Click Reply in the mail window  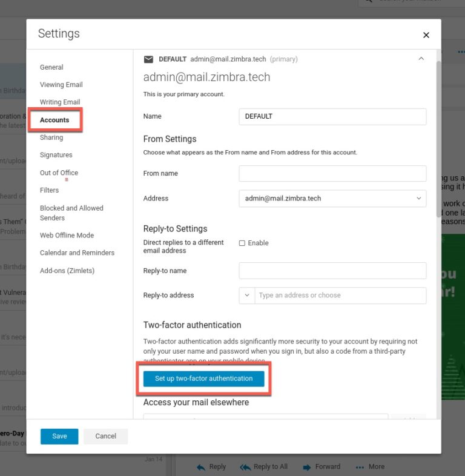point(217,466)
